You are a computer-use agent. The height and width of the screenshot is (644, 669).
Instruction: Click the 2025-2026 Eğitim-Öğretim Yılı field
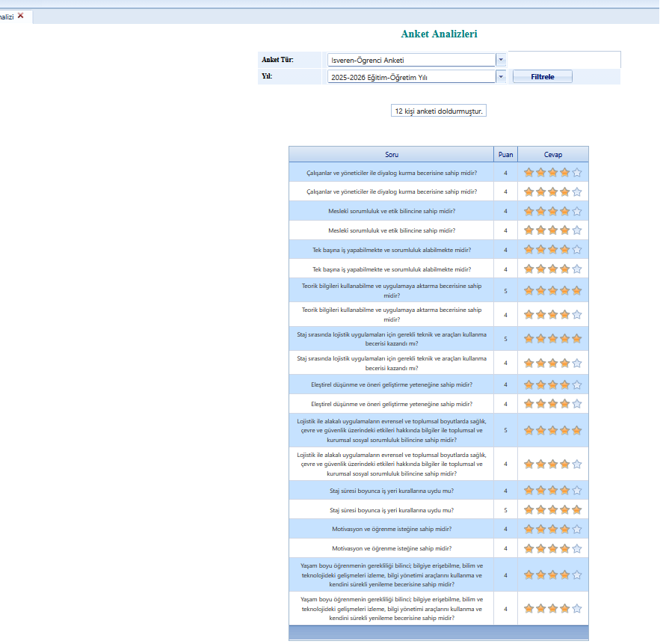tap(411, 77)
